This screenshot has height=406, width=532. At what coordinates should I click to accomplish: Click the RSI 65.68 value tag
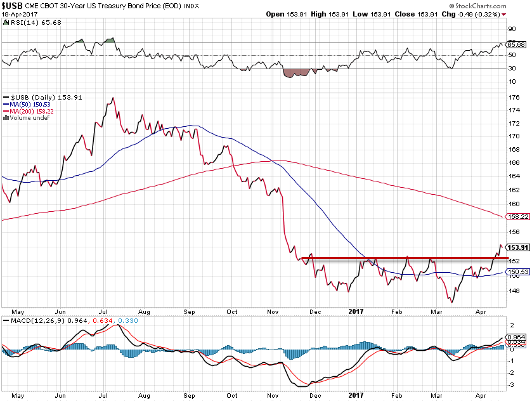pyautogui.click(x=516, y=44)
